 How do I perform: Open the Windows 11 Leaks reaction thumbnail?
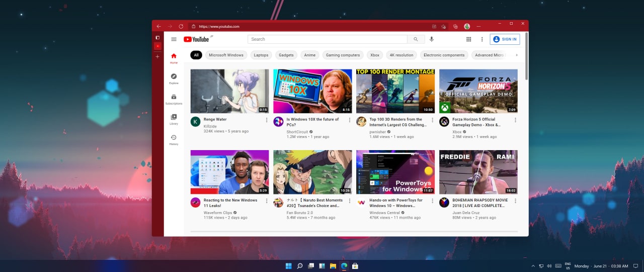(x=229, y=172)
